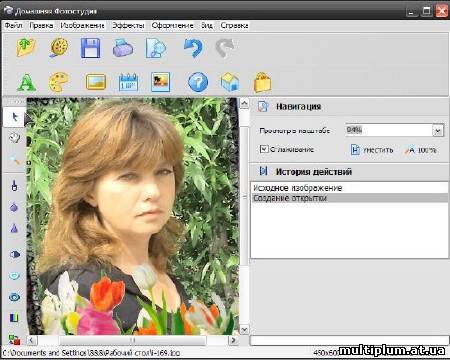450x360 pixels.
Task: Select the red-eye correction tool in the sidebar
Action: [x=14, y=296]
